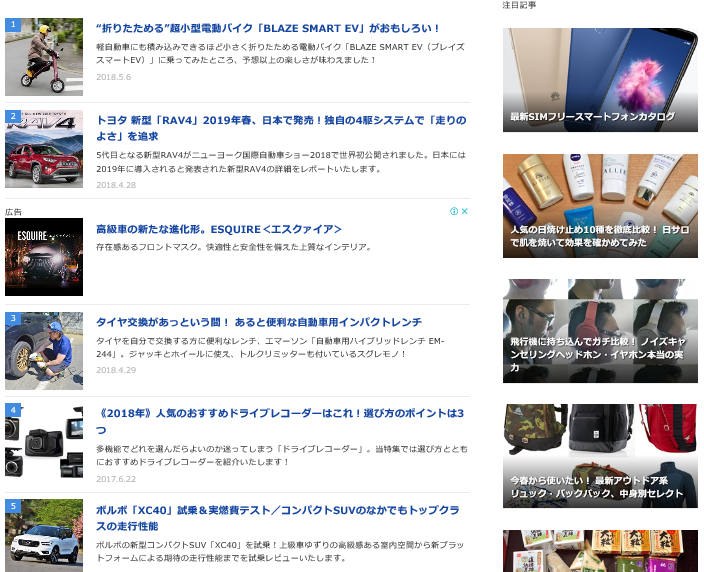Click the BLAZE SMART EV description text
This screenshot has height=572, width=704.
[x=280, y=53]
